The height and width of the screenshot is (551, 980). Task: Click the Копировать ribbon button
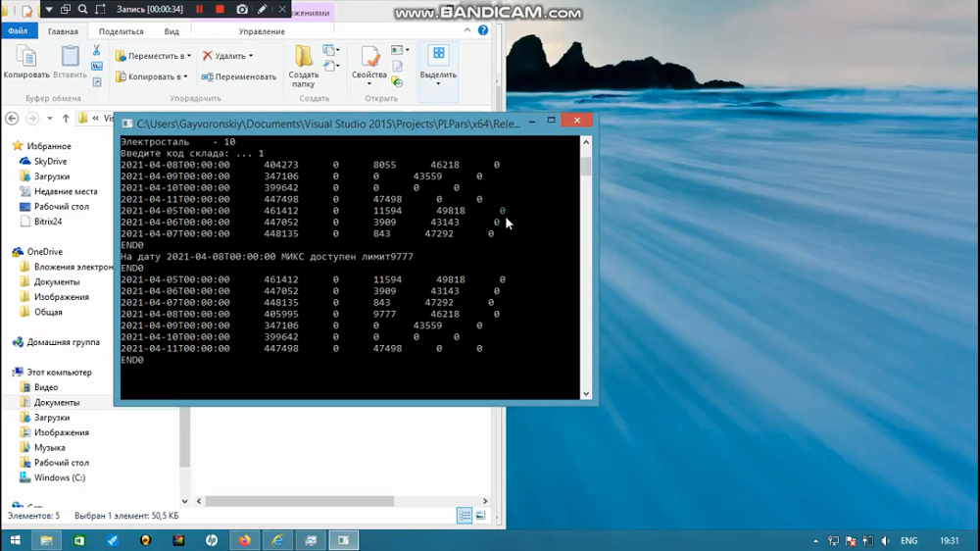click(26, 62)
